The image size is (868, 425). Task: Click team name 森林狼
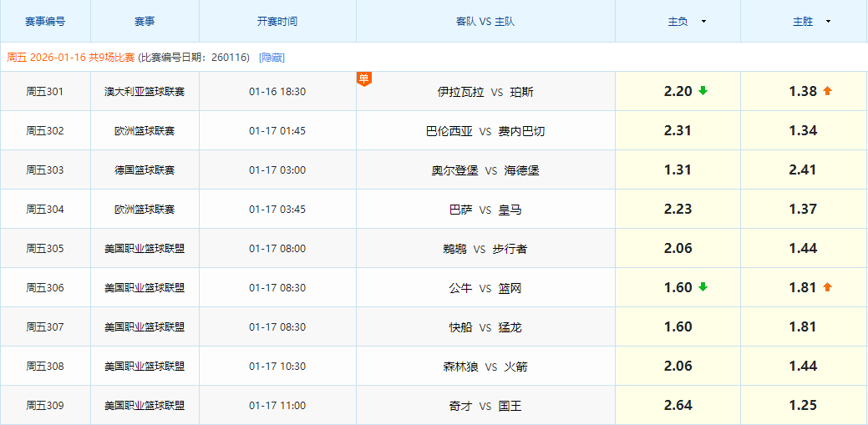pos(460,367)
